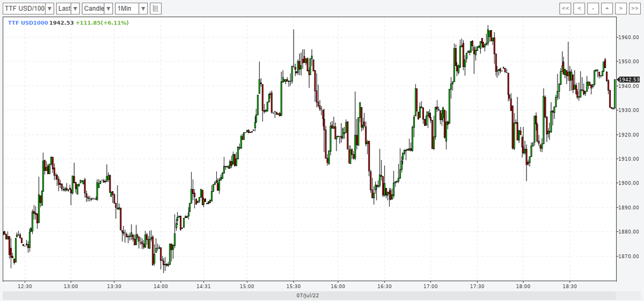Viewport: 644px width, 301px height.
Task: Zoom in using the plus button
Action: click(x=607, y=9)
